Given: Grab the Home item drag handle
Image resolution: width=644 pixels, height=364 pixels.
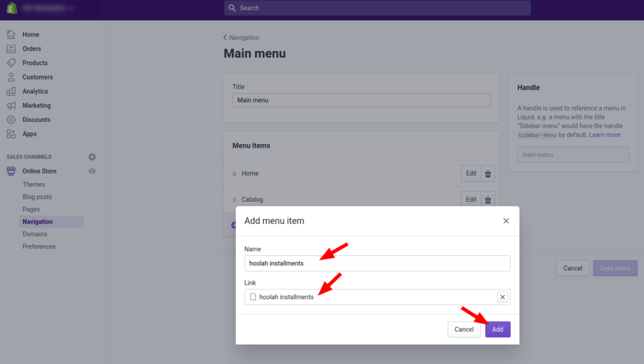Looking at the screenshot, I should [235, 174].
